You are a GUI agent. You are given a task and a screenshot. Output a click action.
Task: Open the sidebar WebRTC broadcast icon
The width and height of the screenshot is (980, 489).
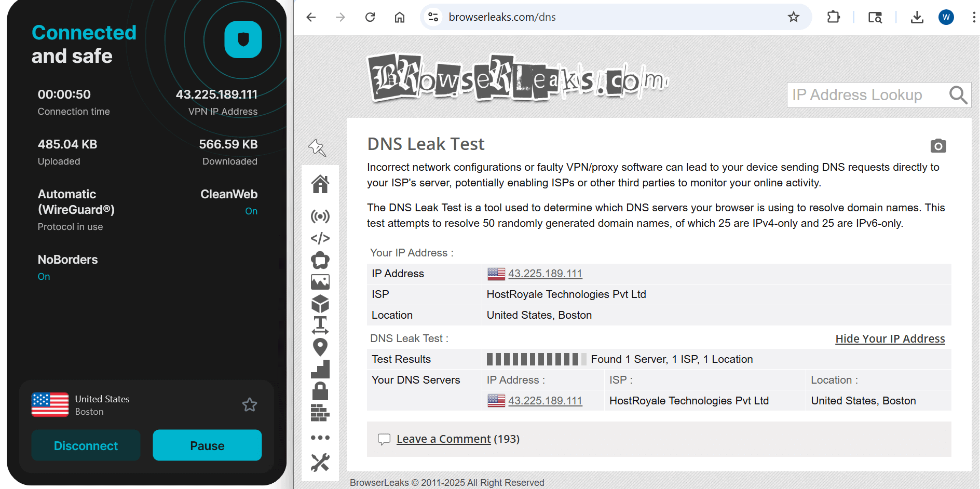tap(320, 216)
